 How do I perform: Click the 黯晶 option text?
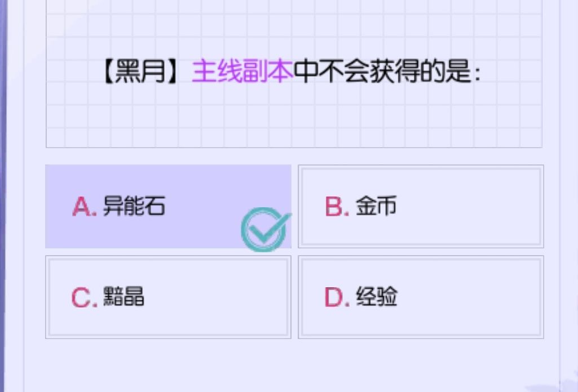(123, 296)
